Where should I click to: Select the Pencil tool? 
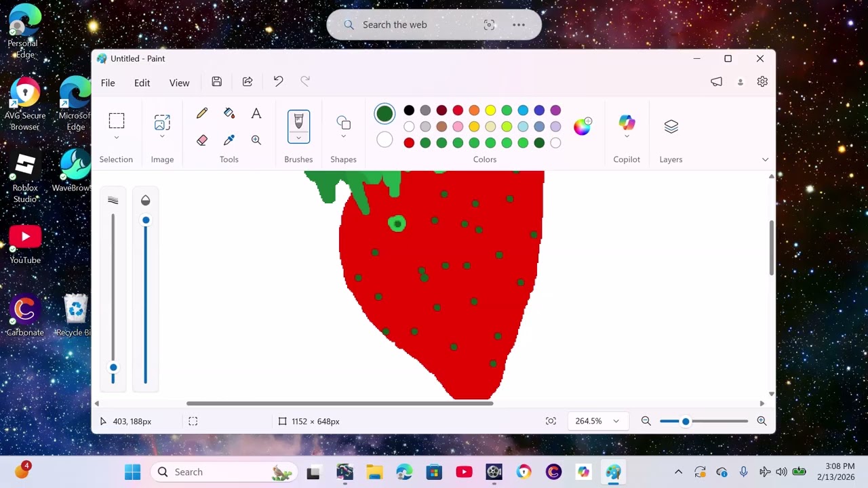pos(202,113)
